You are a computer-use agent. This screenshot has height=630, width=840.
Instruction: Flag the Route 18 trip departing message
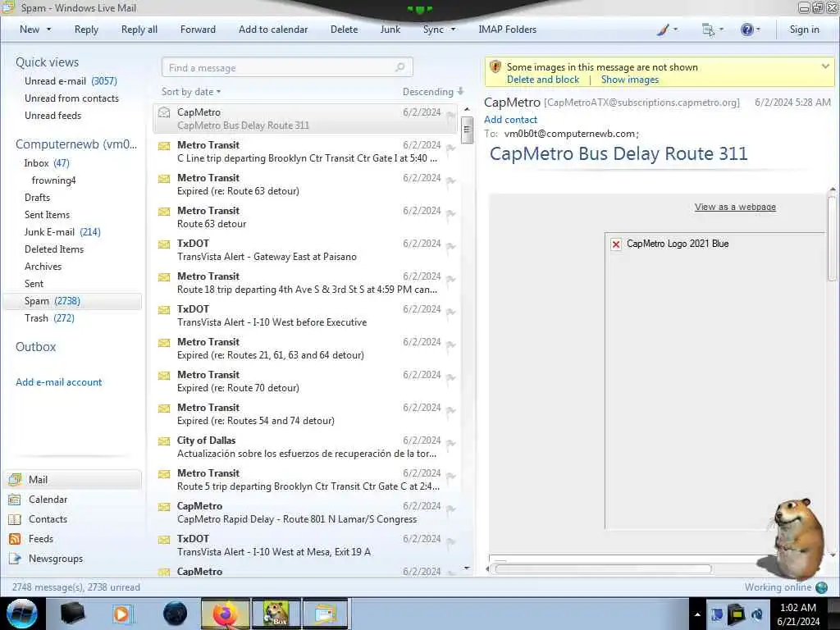point(451,280)
